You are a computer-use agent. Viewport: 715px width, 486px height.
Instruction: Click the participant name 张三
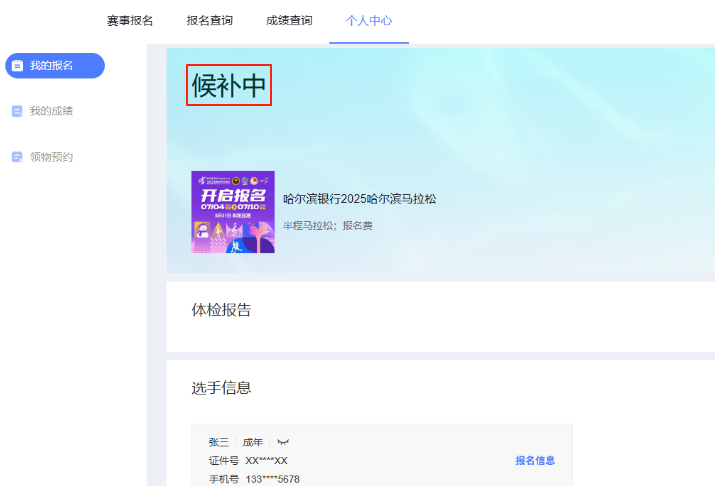pos(219,442)
